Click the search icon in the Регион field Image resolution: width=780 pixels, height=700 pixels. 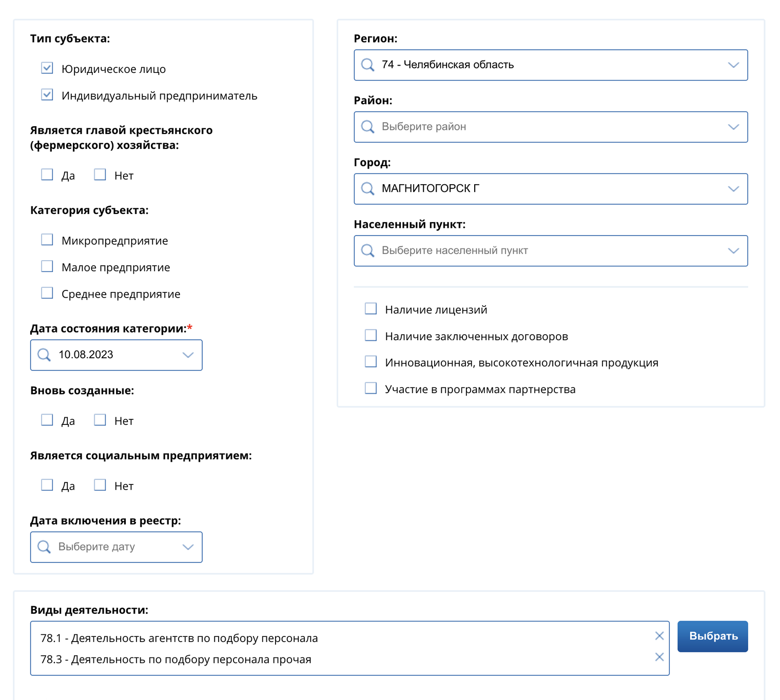pyautogui.click(x=367, y=65)
